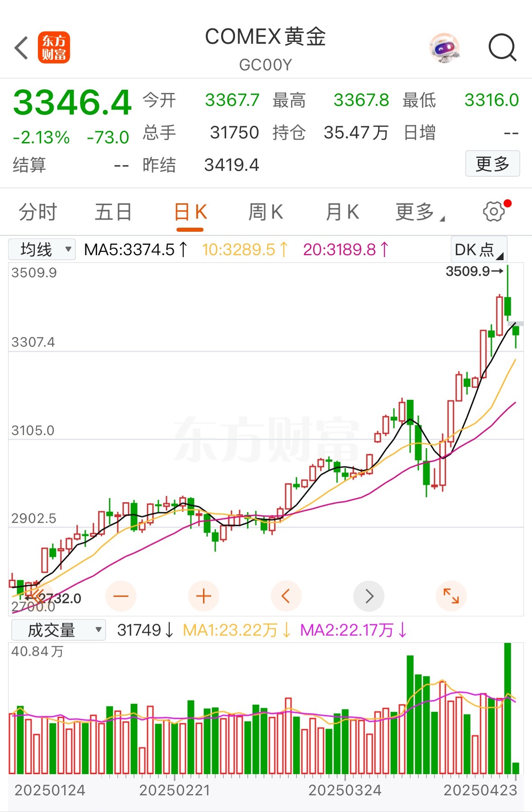Screen dimensions: 532x812
Task: Shift chart right with gray arrow
Action: pos(369,596)
